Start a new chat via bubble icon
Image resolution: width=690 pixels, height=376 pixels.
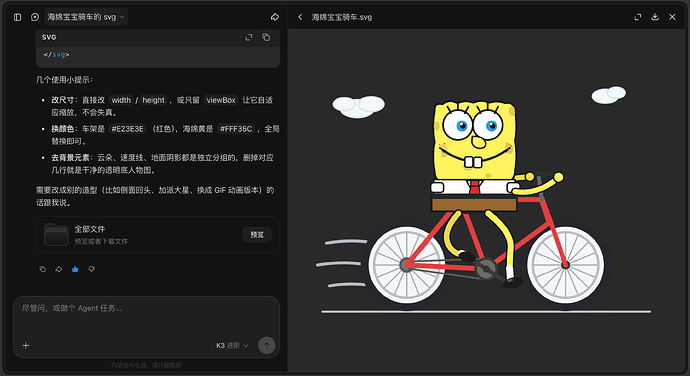[35, 17]
